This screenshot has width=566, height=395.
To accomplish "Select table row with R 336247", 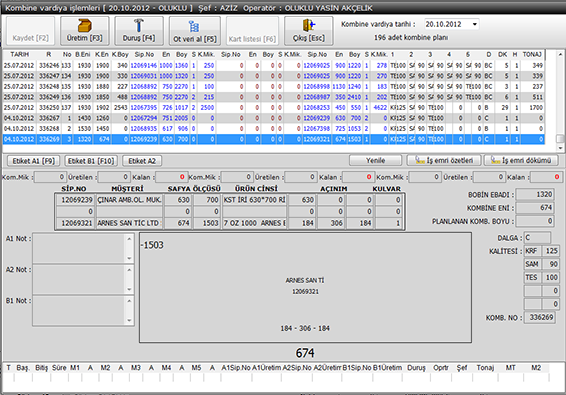I will point(274,76).
